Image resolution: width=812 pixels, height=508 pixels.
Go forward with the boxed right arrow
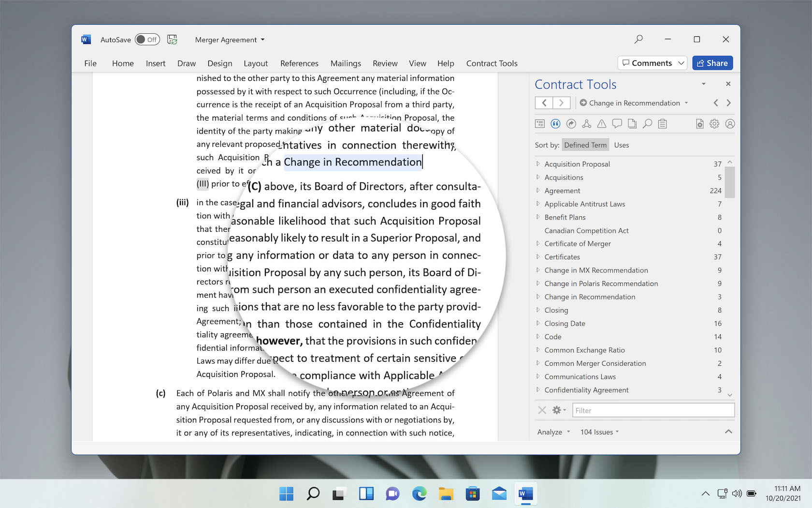[561, 103]
